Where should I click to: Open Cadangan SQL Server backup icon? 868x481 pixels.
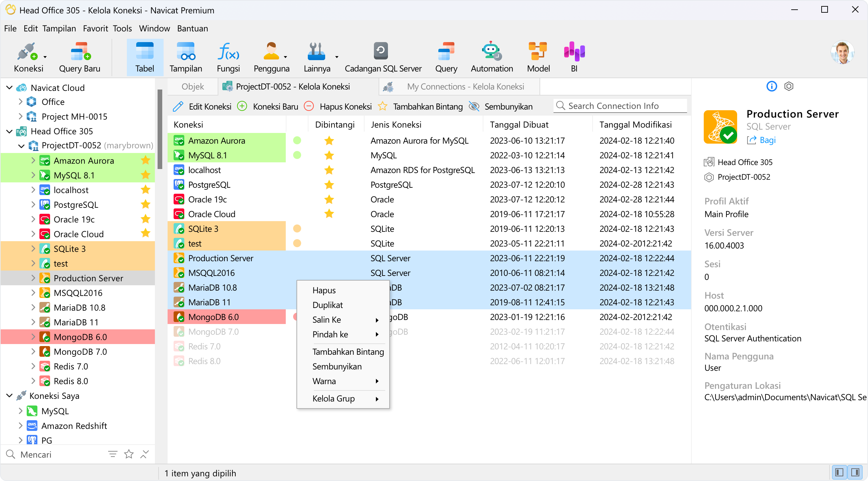[383, 57]
